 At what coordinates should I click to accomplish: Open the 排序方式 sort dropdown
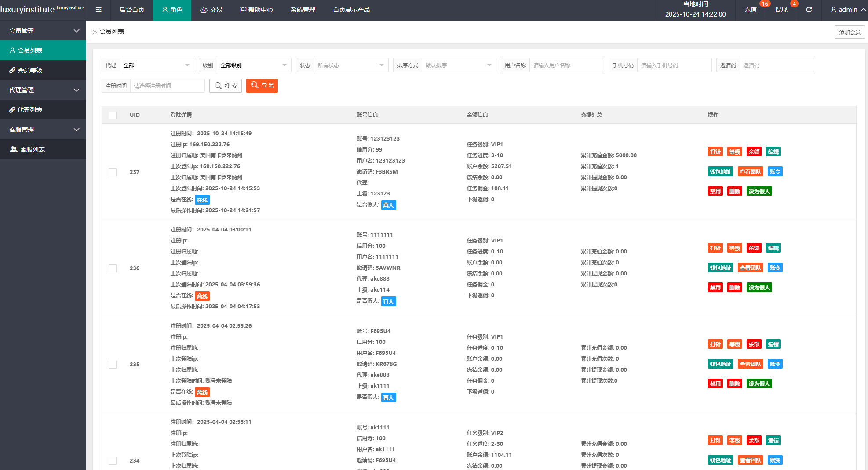tap(458, 65)
